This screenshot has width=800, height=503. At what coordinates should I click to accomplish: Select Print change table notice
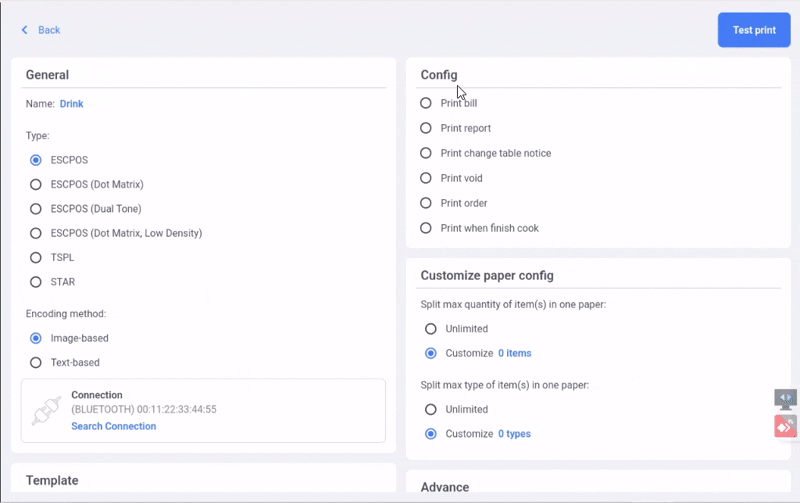coord(426,153)
